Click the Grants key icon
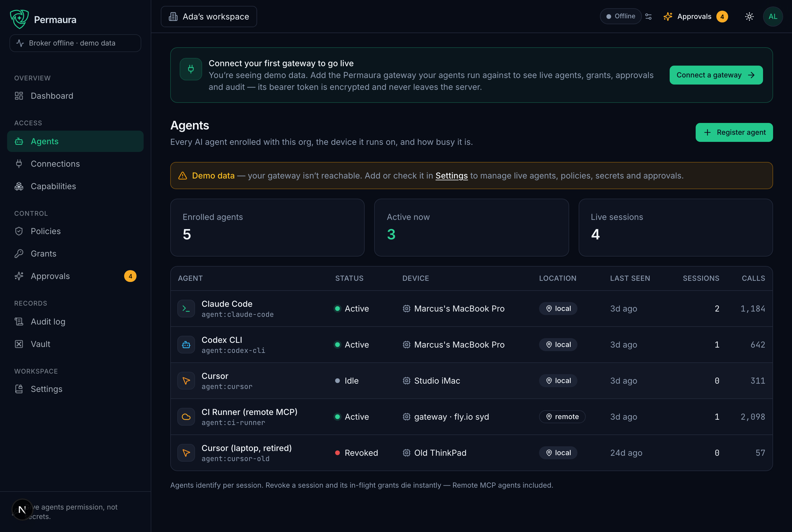 coord(19,254)
